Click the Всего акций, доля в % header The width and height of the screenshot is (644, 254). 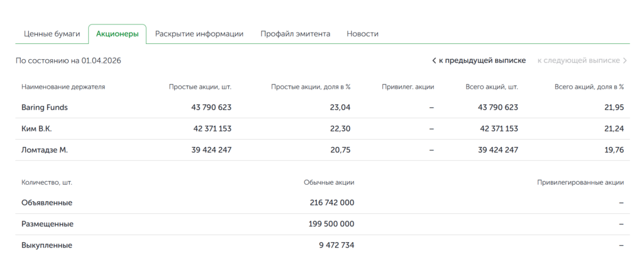click(589, 87)
